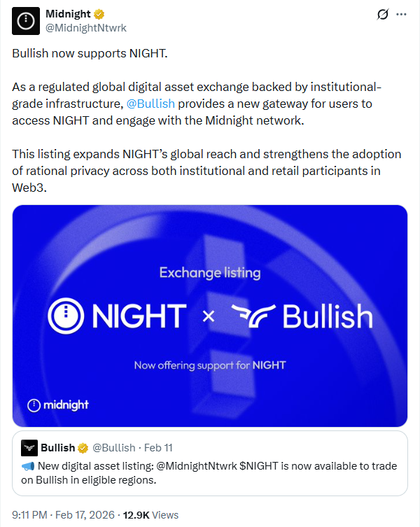Click the verified badge in the quoted Bullish post

[x=82, y=447]
